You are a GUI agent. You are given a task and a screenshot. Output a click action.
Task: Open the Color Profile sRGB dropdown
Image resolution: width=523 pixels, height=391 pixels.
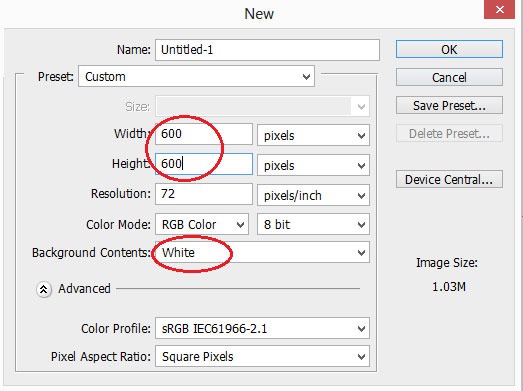tap(263, 328)
